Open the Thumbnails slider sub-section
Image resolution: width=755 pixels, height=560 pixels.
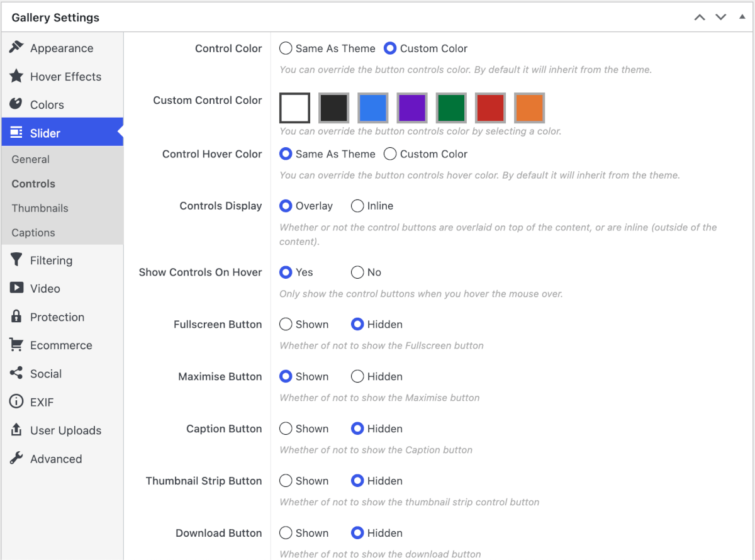coord(40,208)
